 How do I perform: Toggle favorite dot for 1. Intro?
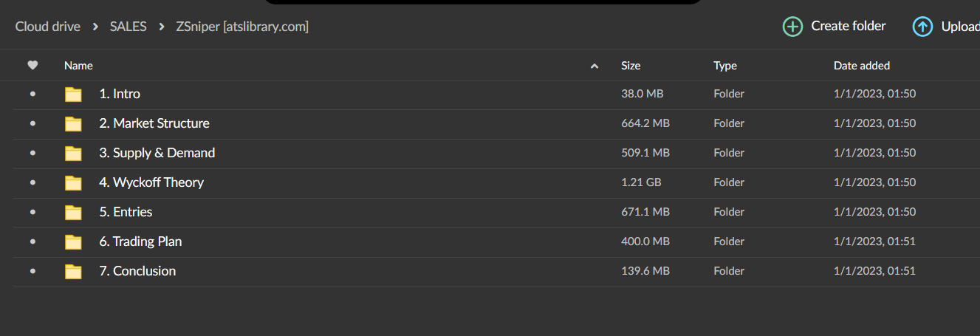[32, 94]
